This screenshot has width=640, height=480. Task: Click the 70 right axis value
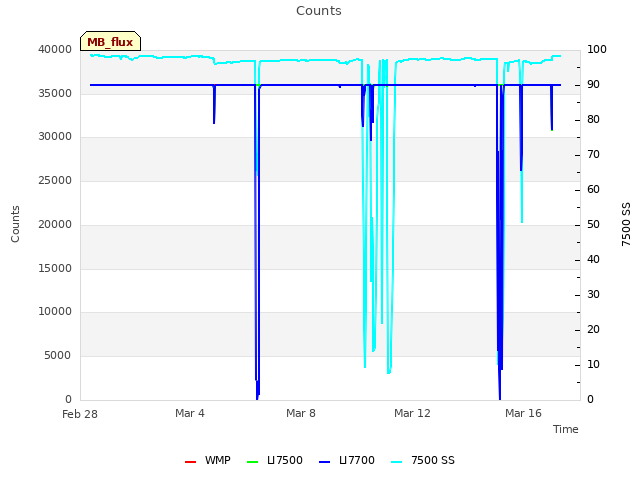pos(593,155)
